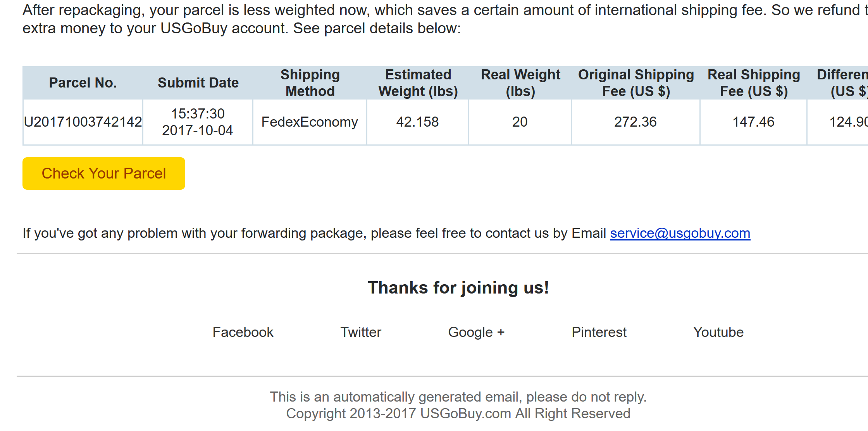
Task: Select the 42.158 estimated weight cell
Action: pyautogui.click(x=418, y=122)
